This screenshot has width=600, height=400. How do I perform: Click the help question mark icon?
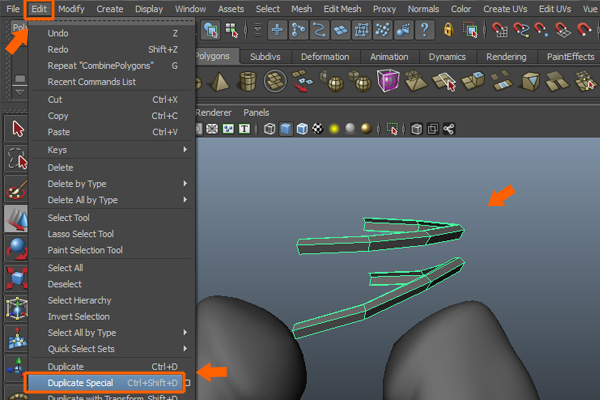pyautogui.click(x=425, y=29)
